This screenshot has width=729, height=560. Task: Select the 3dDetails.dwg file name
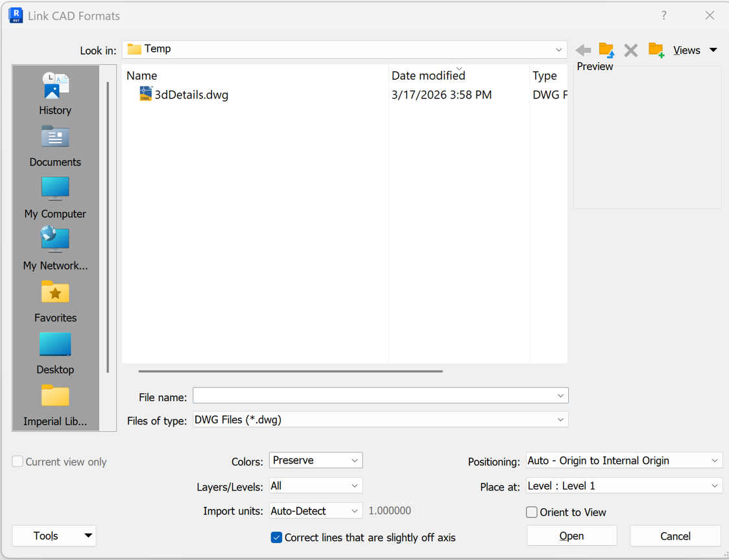(191, 95)
